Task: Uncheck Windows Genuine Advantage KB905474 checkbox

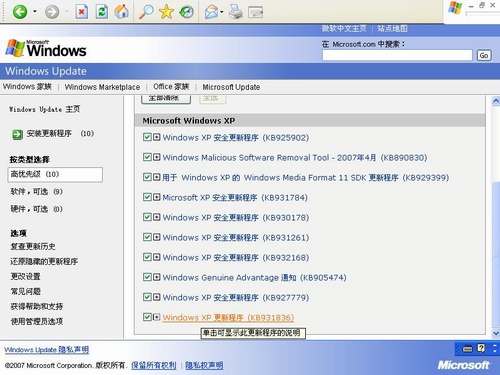Action: (147, 277)
